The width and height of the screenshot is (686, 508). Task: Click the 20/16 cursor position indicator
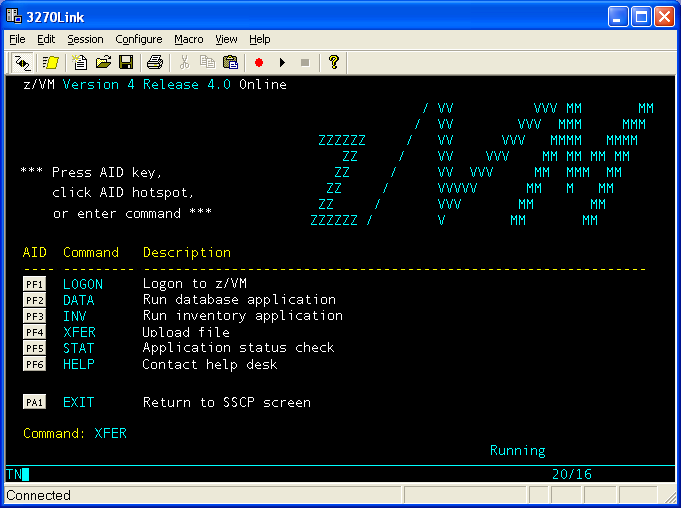(x=572, y=474)
